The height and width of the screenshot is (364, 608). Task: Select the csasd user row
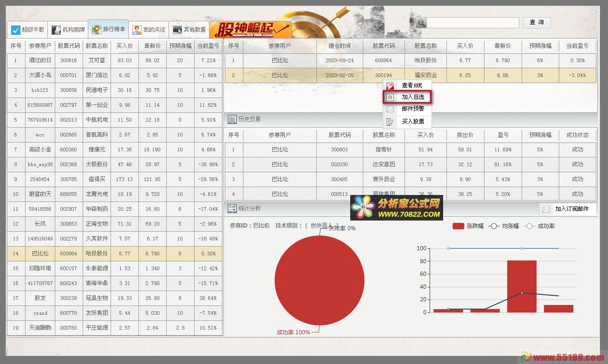[x=114, y=313]
